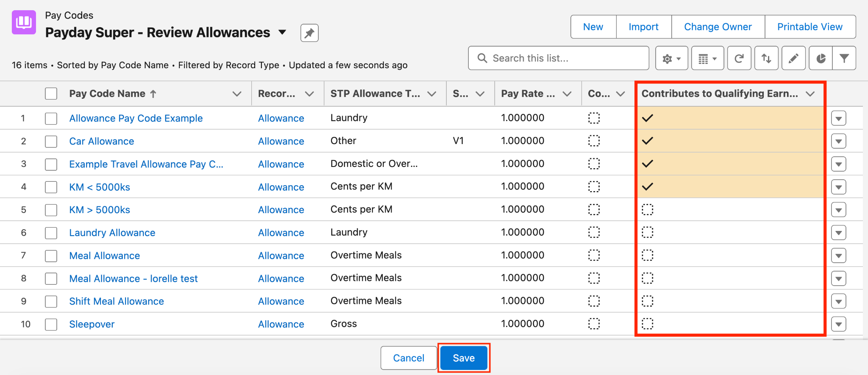The height and width of the screenshot is (375, 868).
Task: Click the Gross cell in Sleepover row
Action: pos(344,324)
